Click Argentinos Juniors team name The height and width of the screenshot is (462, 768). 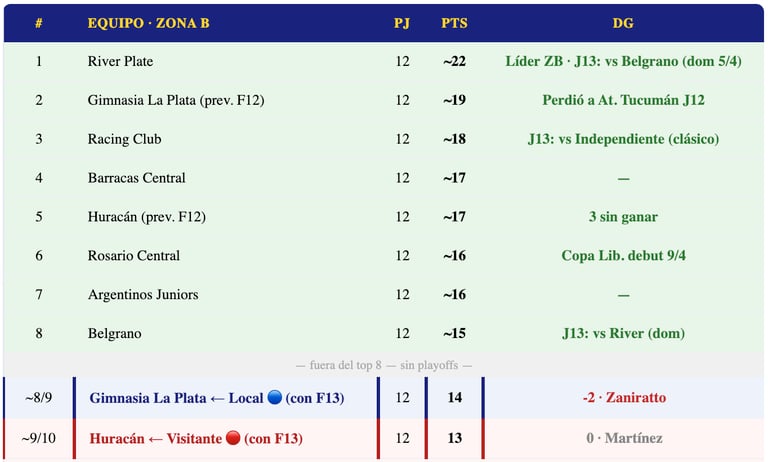(x=143, y=294)
